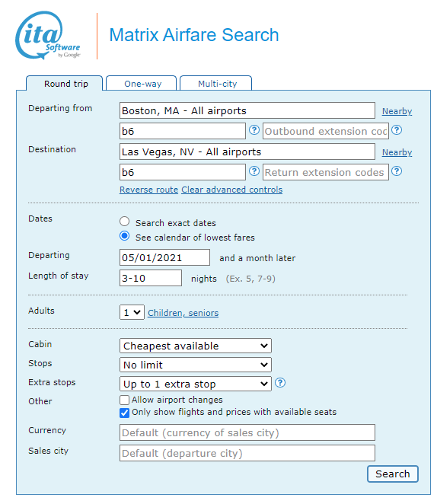Expand the Extra stops dropdown
Viewport: 437px width, 504px height.
point(196,384)
